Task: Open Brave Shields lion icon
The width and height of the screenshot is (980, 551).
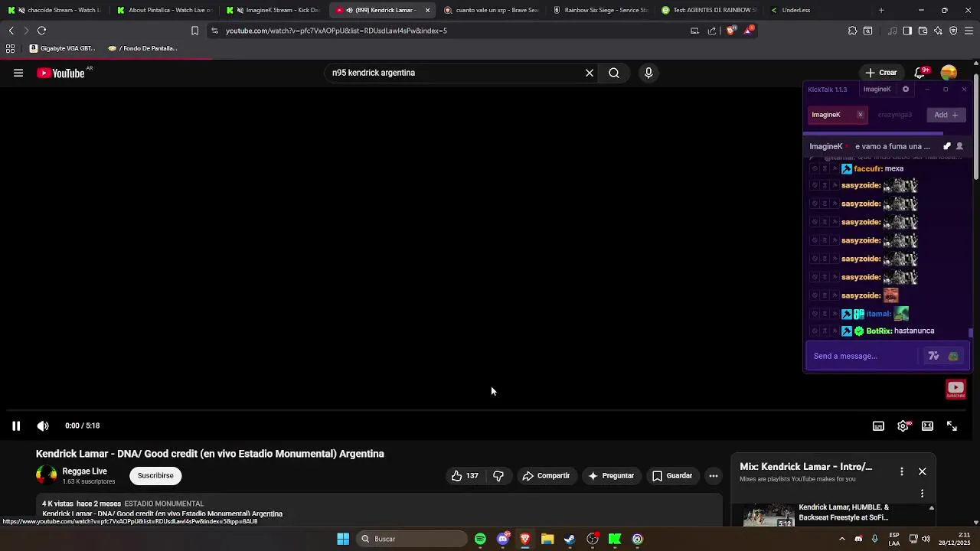Action: (x=731, y=31)
